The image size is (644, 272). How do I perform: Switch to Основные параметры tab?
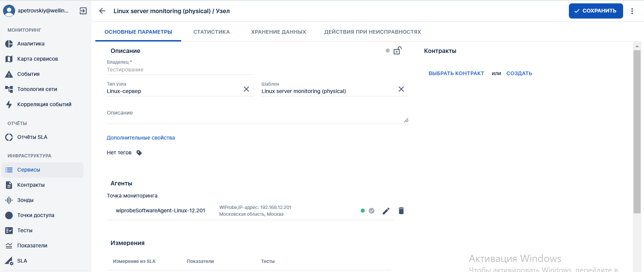click(x=138, y=32)
